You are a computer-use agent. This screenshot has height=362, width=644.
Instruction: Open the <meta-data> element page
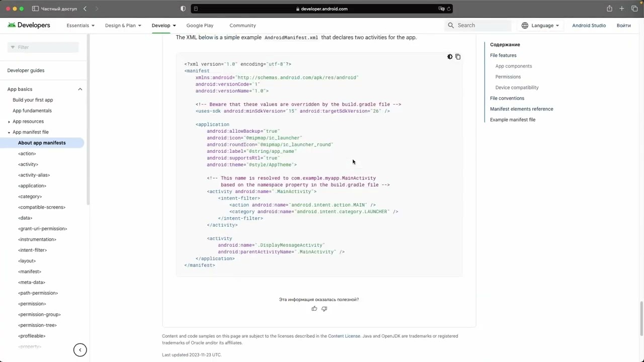point(32,282)
